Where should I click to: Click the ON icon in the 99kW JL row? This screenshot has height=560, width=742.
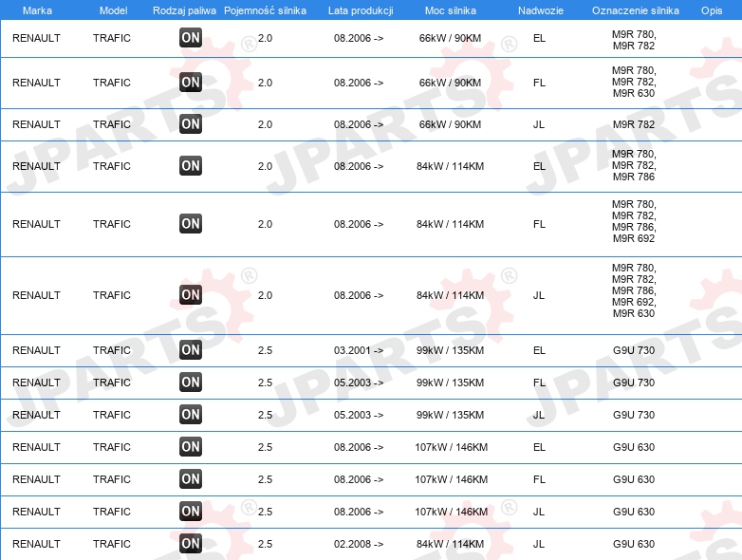[x=191, y=414]
